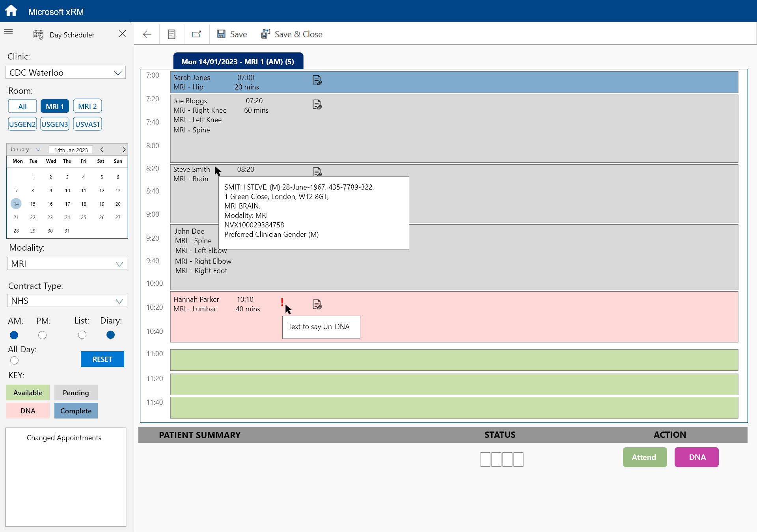This screenshot has height=532, width=757.
Task: Select the PM radio button
Action: [x=43, y=335]
